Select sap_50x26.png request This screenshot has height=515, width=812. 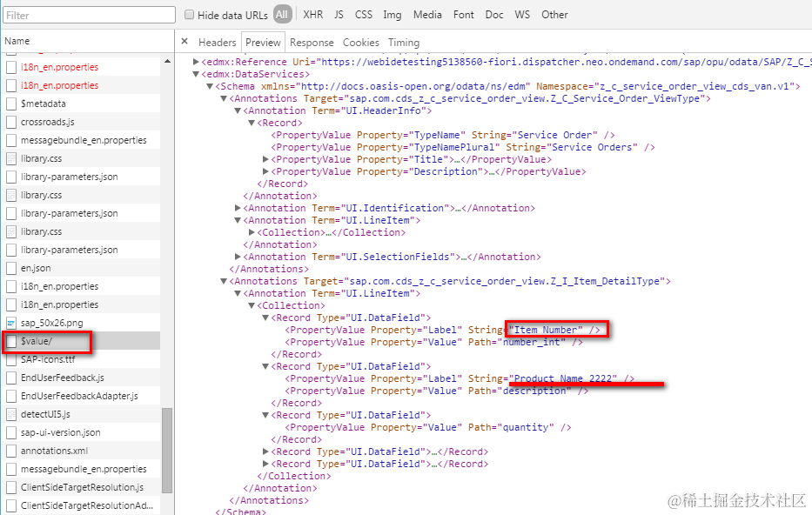(80, 323)
